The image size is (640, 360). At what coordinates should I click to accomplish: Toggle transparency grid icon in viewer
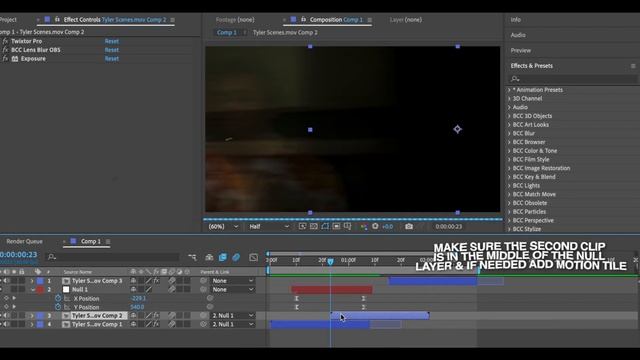(313, 227)
